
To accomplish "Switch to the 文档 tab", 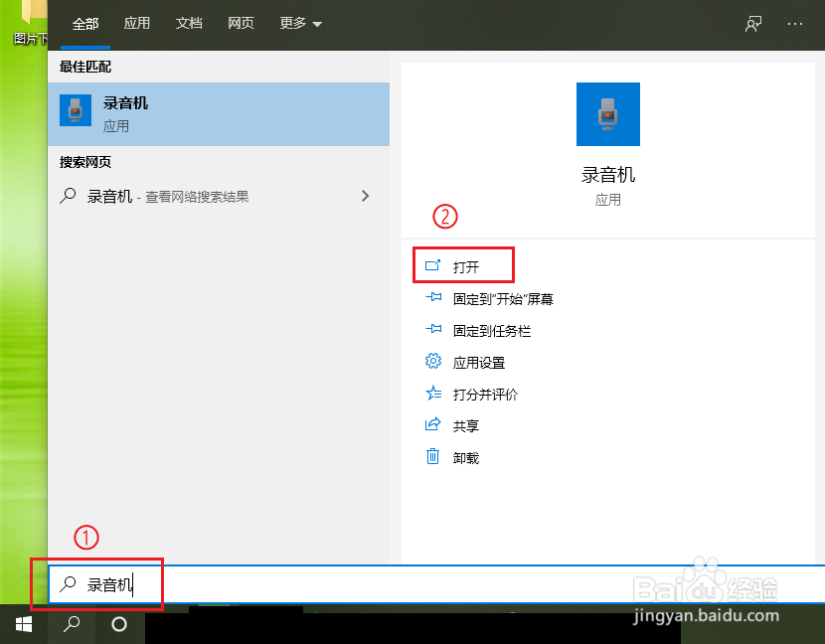I will tap(189, 23).
